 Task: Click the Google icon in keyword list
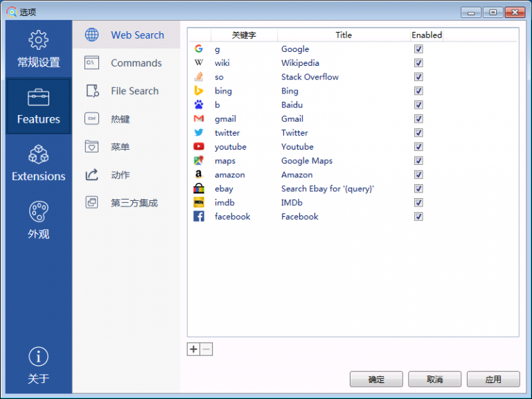point(199,49)
